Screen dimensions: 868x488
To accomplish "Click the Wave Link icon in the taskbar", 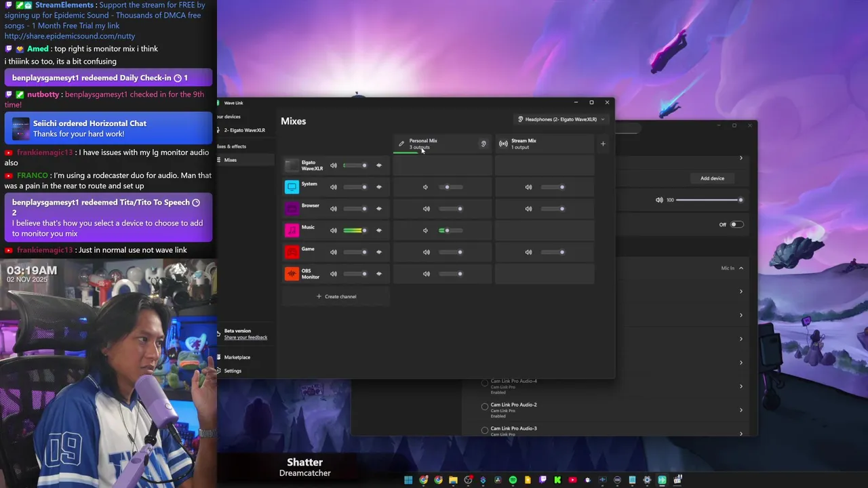I will point(662,481).
